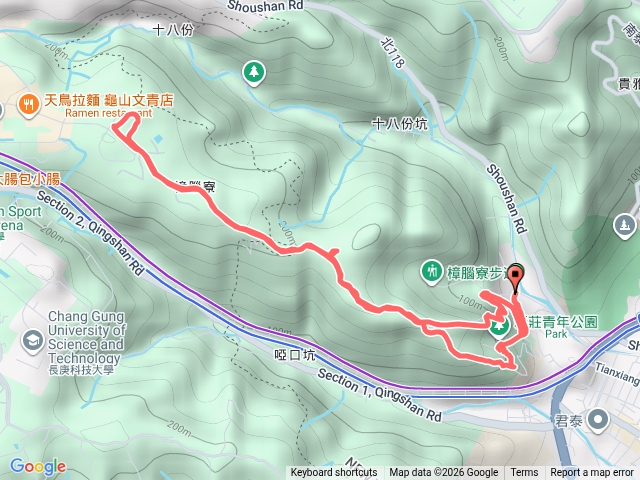
Task: Click the red route end marker pin
Action: click(x=516, y=279)
